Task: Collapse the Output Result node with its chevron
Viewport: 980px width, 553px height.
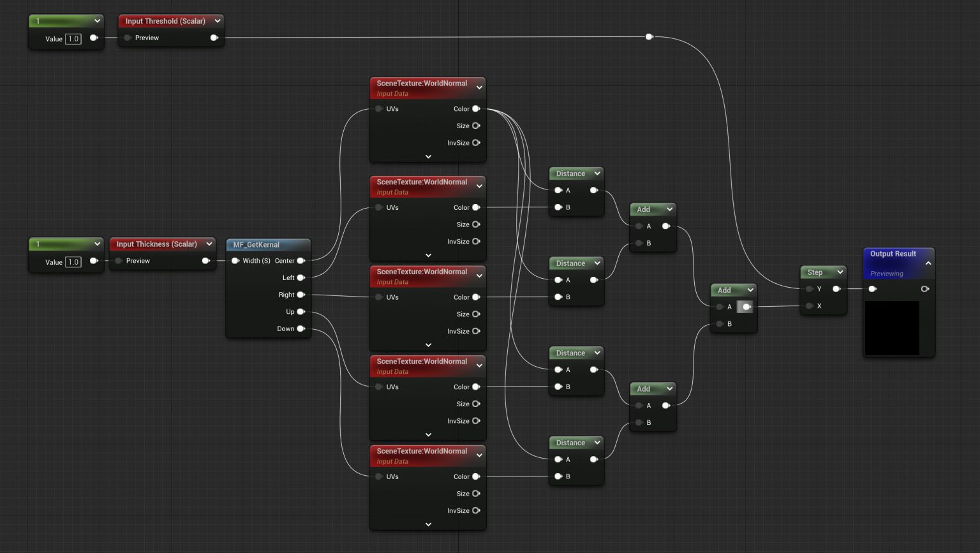Action: [928, 262]
